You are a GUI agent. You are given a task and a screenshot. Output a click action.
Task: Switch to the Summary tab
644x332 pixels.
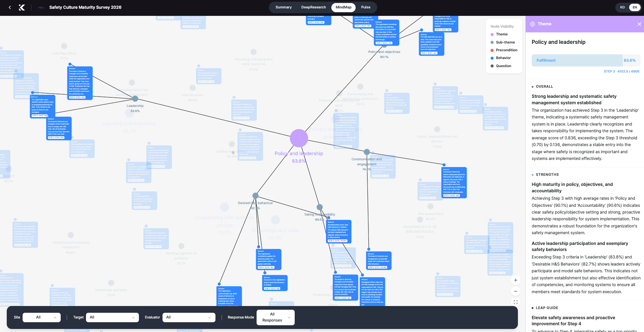[x=284, y=7]
